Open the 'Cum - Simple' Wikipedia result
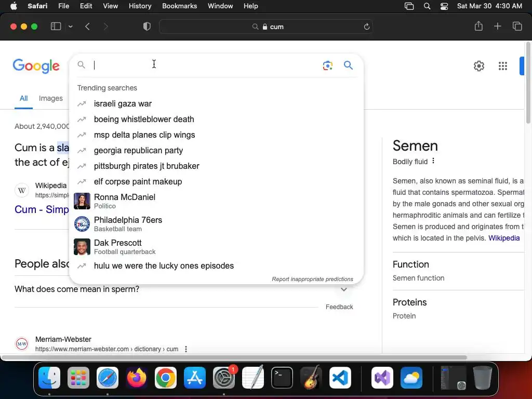This screenshot has width=532, height=399. click(x=42, y=209)
